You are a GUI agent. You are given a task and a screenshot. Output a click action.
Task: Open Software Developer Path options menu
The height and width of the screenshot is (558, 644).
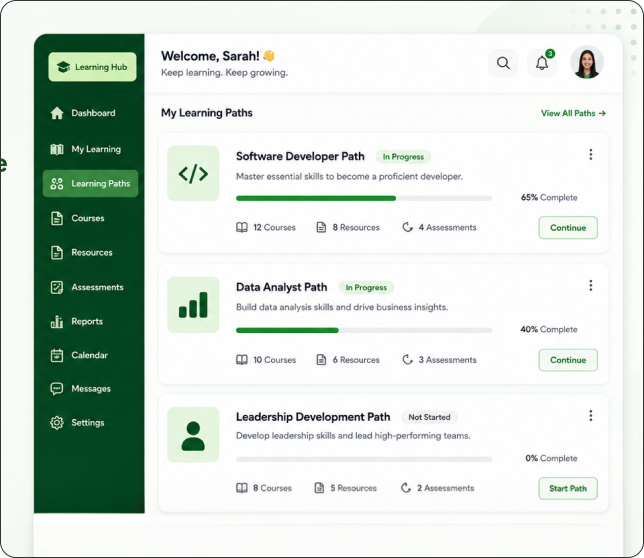591,154
